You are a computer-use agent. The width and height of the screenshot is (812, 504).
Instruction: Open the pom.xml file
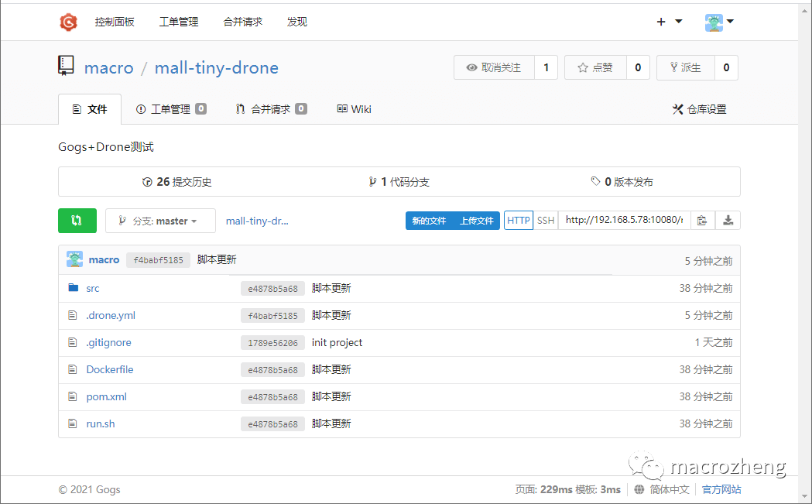(106, 397)
